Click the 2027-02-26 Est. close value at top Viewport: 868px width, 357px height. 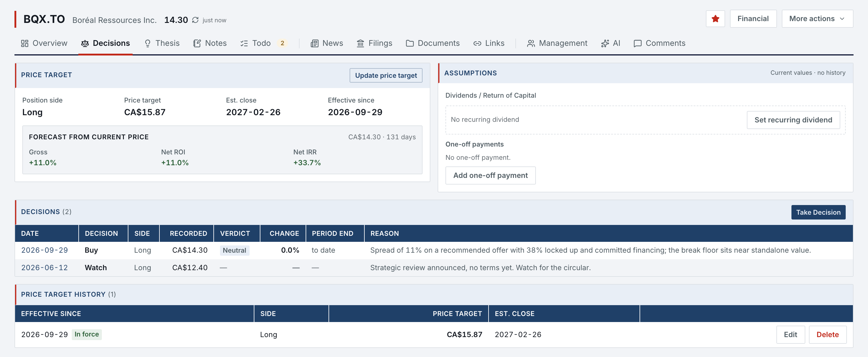point(253,112)
